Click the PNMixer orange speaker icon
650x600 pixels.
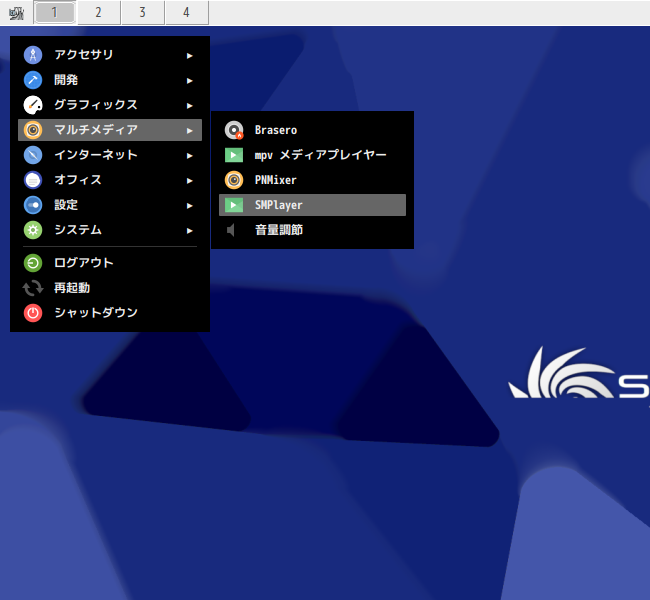[x=234, y=180]
